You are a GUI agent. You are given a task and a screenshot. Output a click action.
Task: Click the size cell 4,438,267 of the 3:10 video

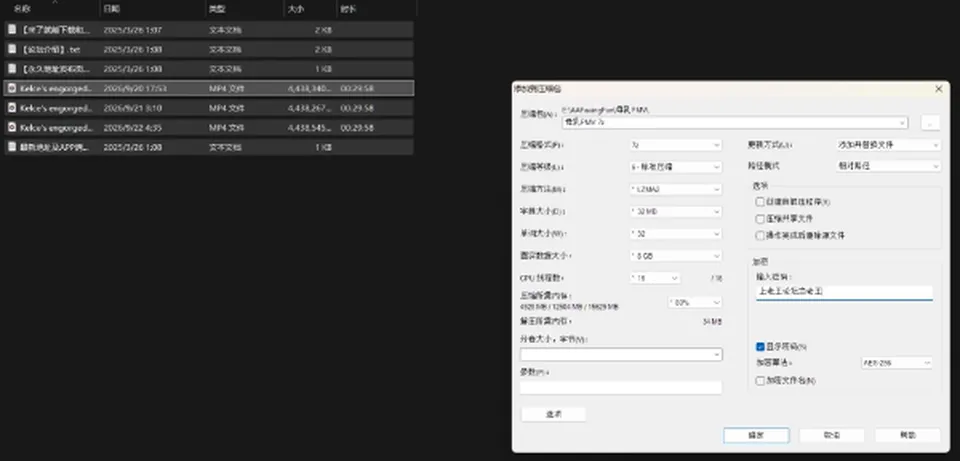[x=310, y=108]
